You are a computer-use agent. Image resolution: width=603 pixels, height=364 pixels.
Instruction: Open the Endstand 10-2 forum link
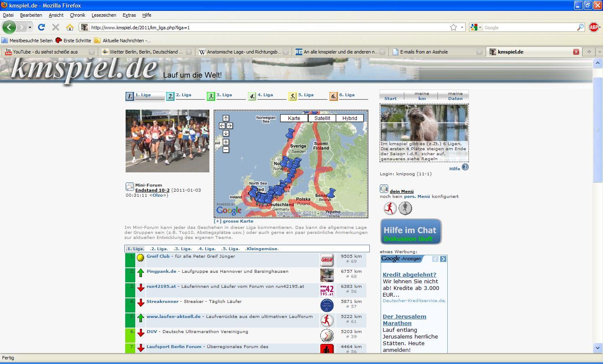[152, 190]
